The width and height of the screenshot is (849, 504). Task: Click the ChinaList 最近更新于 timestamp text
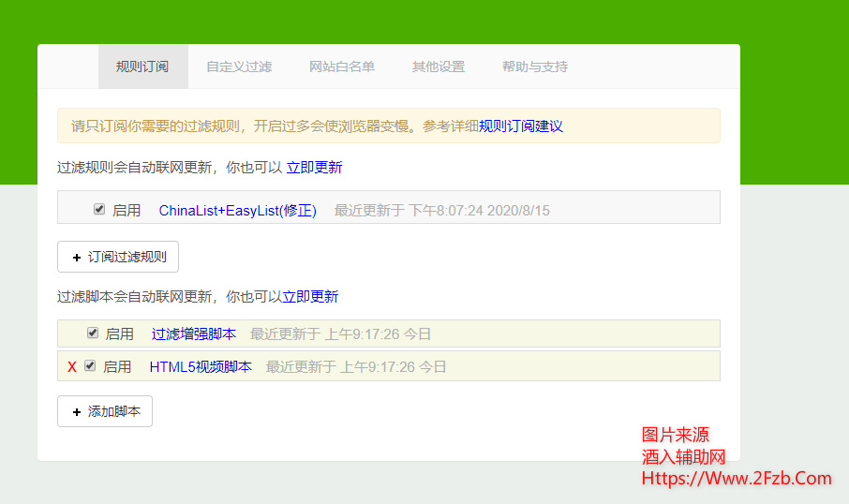pyautogui.click(x=441, y=211)
